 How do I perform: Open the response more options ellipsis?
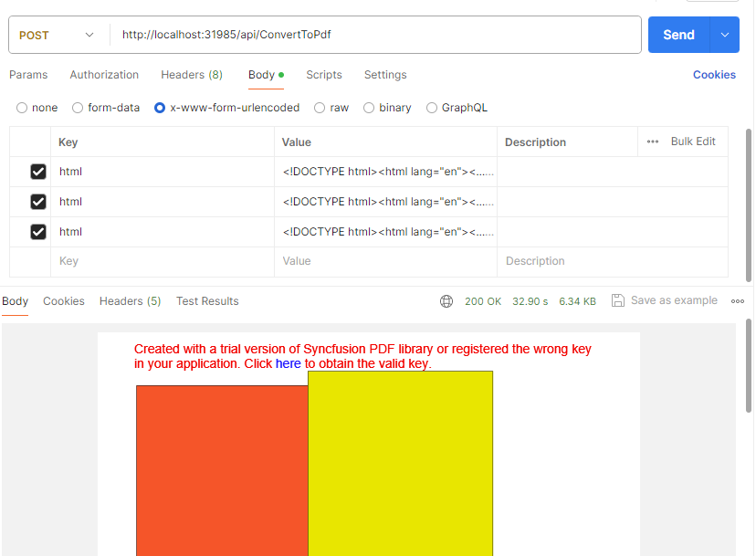[x=737, y=301]
